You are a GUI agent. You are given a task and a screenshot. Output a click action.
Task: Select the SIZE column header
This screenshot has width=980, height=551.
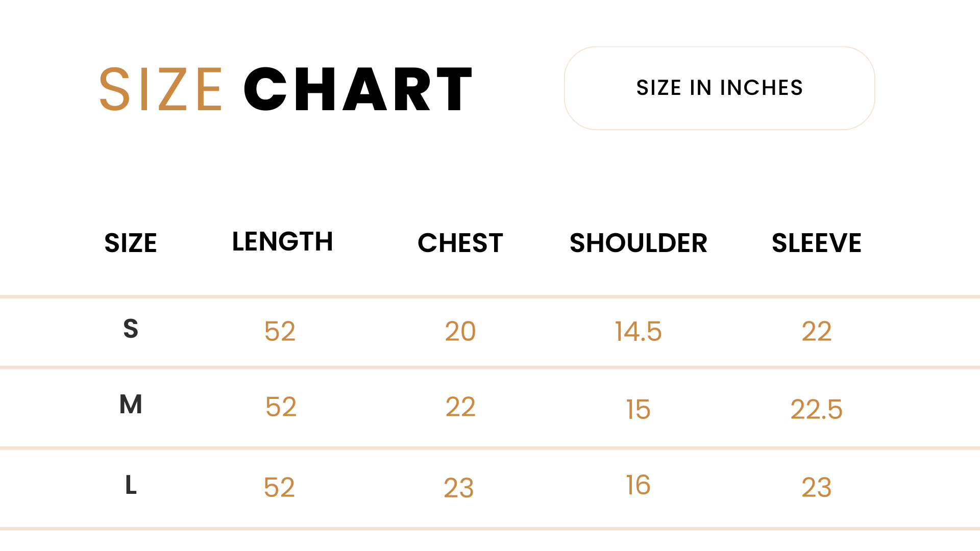click(x=131, y=243)
